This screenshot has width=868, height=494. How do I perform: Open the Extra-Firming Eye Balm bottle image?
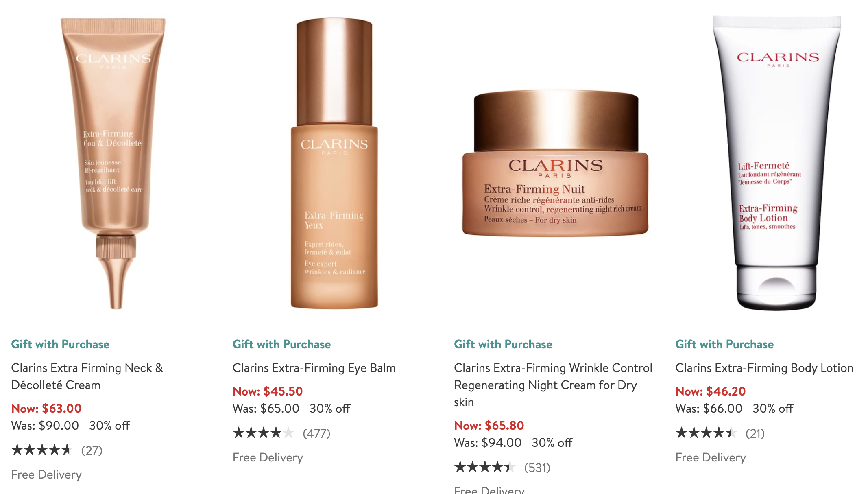[334, 163]
